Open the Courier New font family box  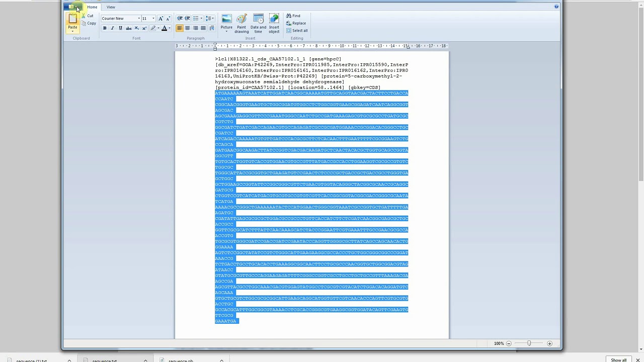121,19
